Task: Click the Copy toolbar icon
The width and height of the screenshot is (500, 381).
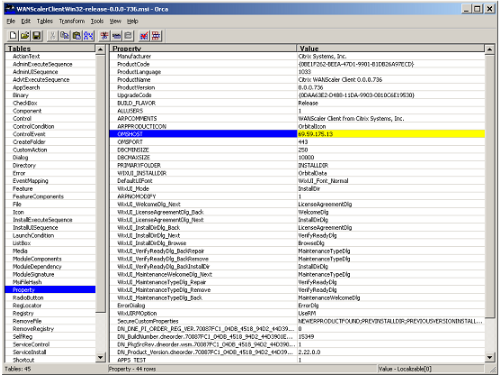Action: 65,36
